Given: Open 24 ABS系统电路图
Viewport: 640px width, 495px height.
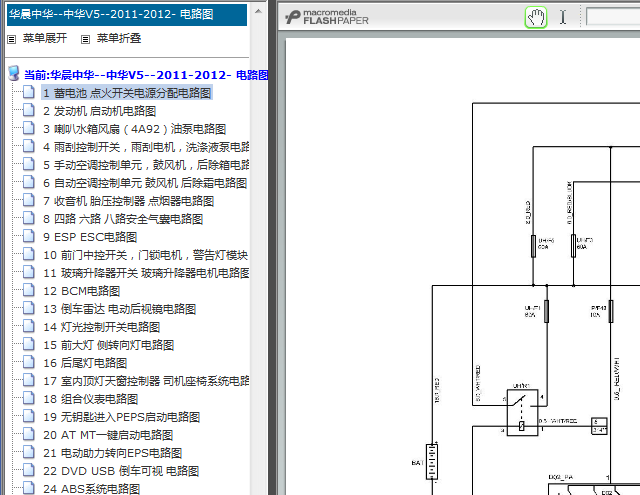Looking at the screenshot, I should click(x=92, y=489).
